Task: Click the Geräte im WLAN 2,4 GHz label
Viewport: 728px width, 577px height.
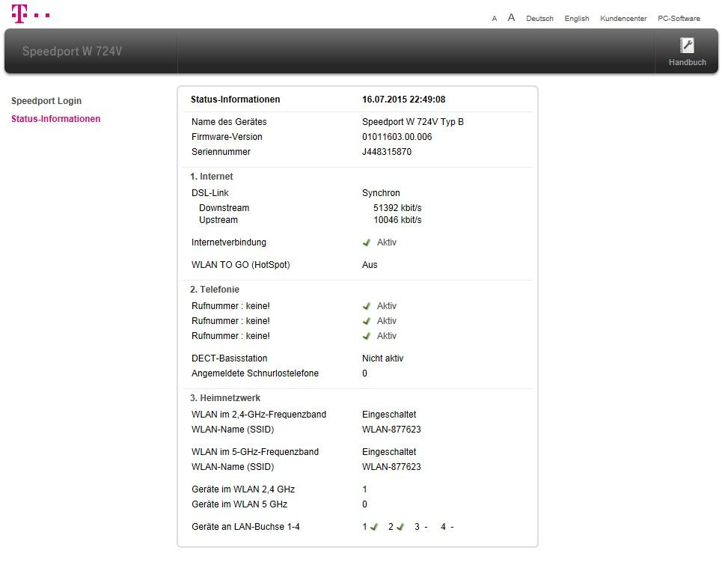Action: [243, 489]
